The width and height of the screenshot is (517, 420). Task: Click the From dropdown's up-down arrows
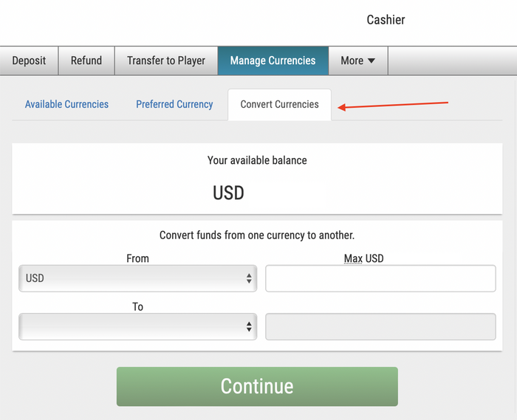[x=249, y=278]
